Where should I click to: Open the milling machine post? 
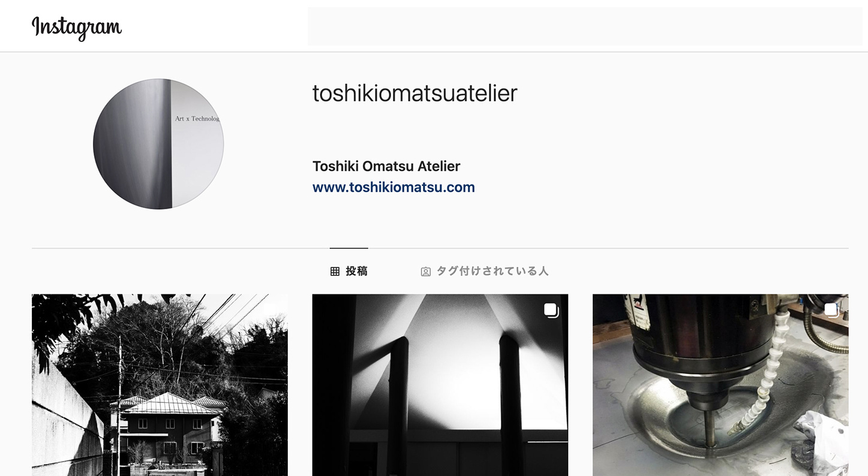tap(720, 385)
